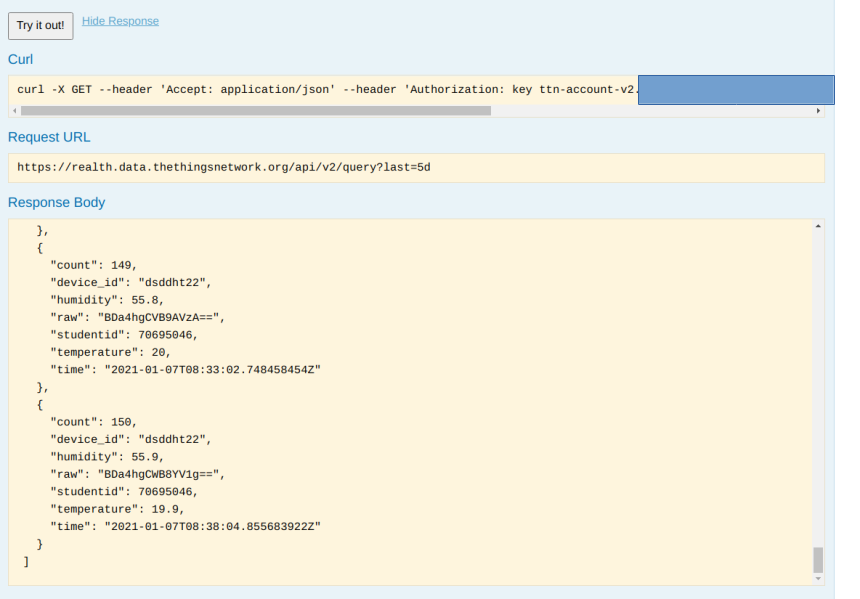This screenshot has width=860, height=599.
Task: Click the Try it out! button
Action: (40, 26)
